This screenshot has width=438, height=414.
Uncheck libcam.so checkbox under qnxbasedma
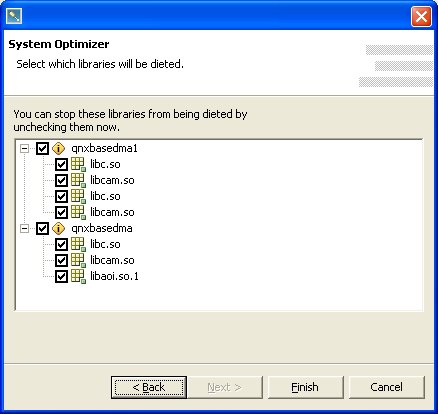coord(61,260)
